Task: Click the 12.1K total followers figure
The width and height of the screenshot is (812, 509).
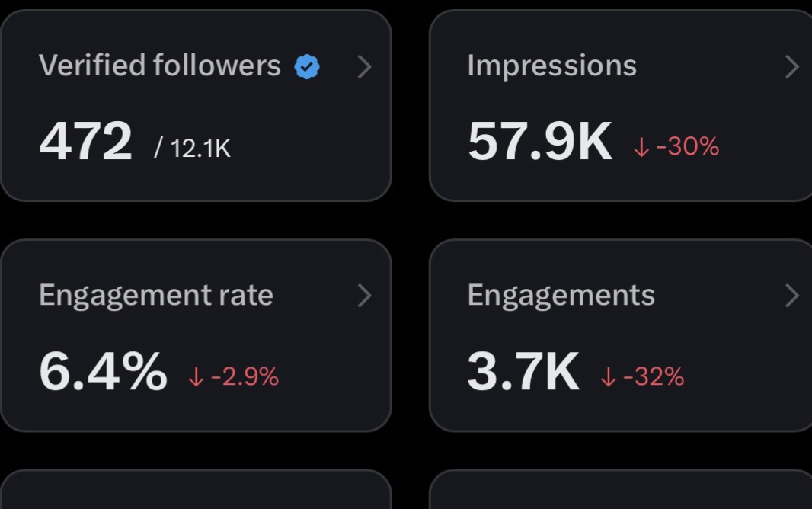Action: (200, 149)
